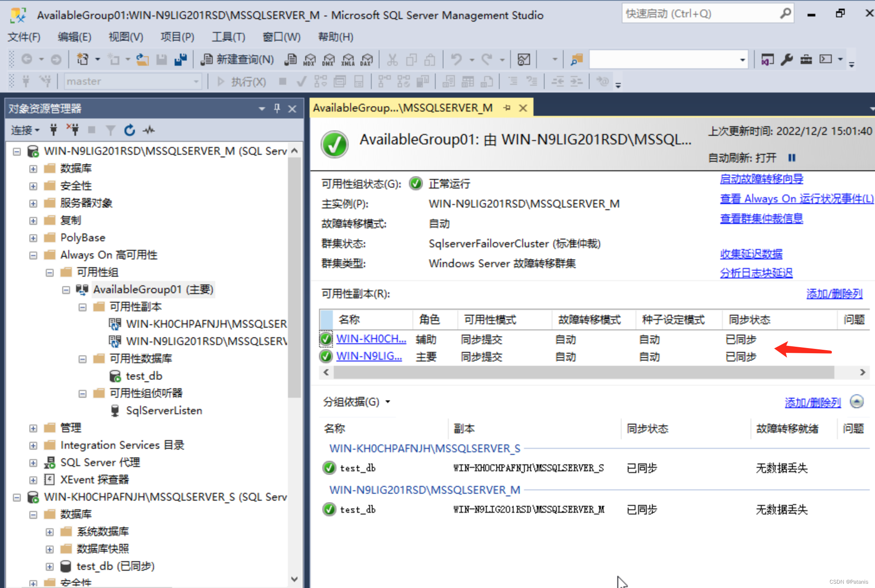Click the Filter funnel icon in Object Explorer
The height and width of the screenshot is (588, 875).
111,130
